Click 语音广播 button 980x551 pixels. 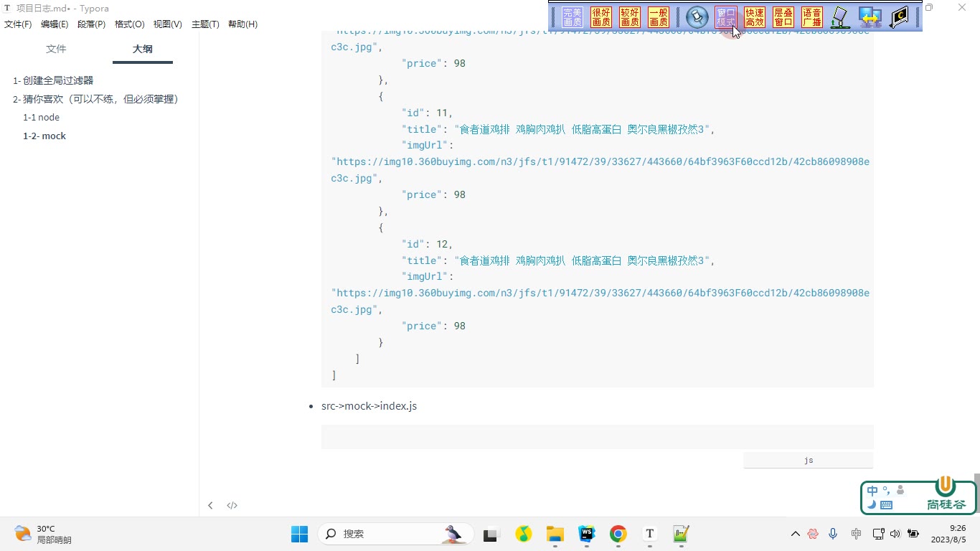pyautogui.click(x=812, y=17)
